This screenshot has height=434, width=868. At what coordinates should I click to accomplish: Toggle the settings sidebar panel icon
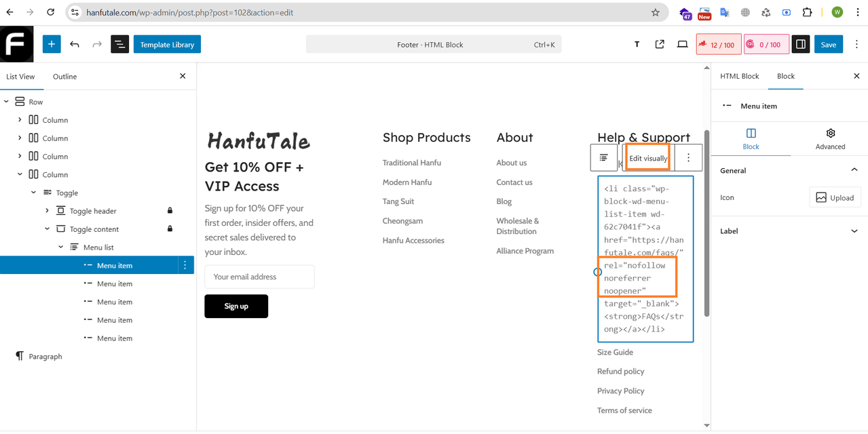click(801, 44)
